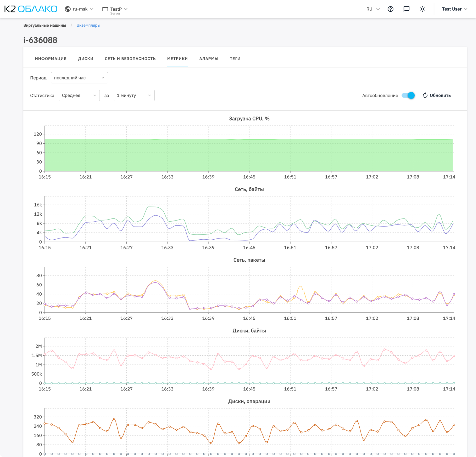Open the chat message icon
The width and height of the screenshot is (476, 457).
coord(406,9)
